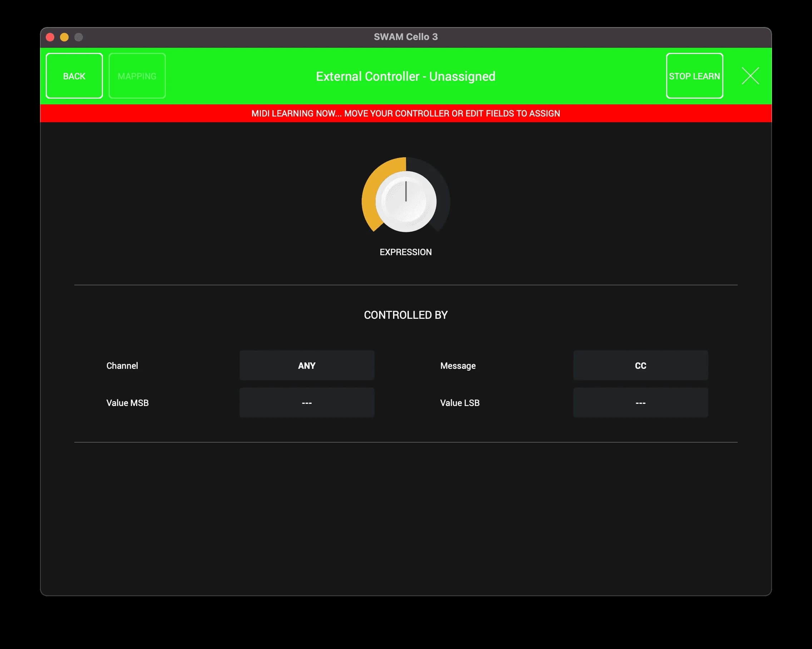Click the Channel label
Viewport: 812px width, 649px height.
click(122, 366)
